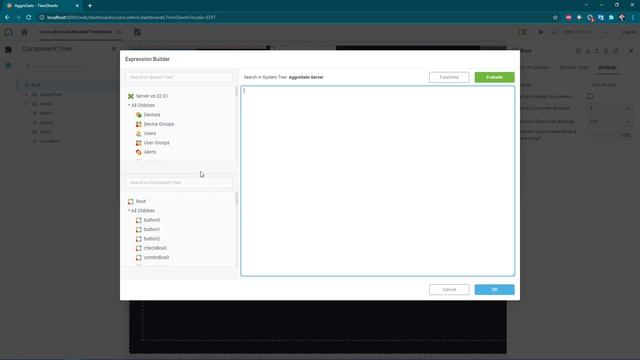Expand the panel0 node in background tree
The width and height of the screenshot is (640, 360).
click(x=27, y=104)
